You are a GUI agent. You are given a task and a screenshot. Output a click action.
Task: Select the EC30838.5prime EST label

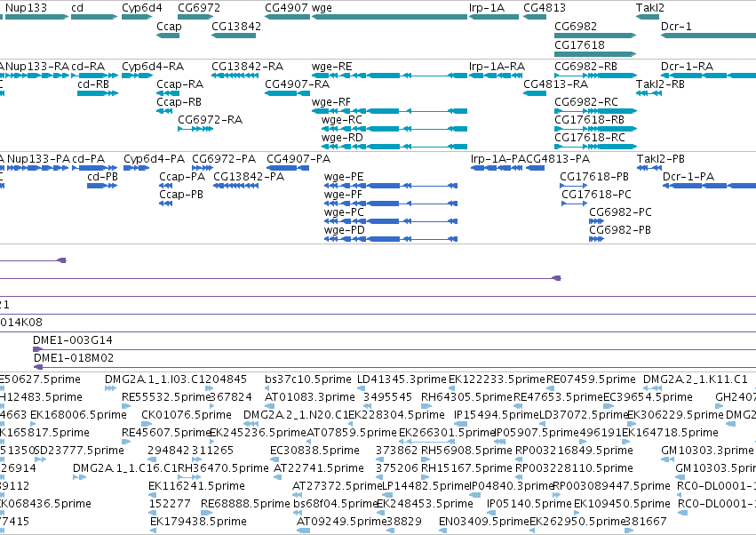point(314,451)
